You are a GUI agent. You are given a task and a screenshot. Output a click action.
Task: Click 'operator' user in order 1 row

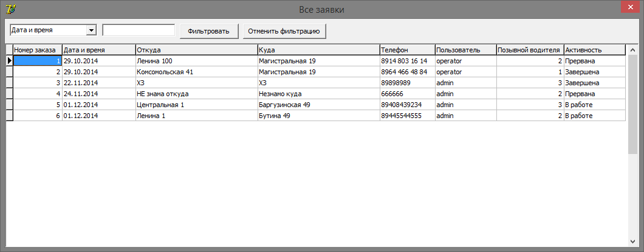pyautogui.click(x=466, y=61)
